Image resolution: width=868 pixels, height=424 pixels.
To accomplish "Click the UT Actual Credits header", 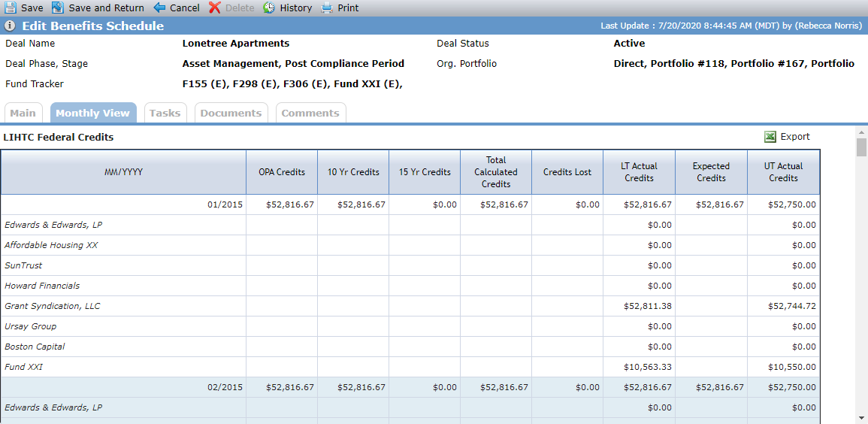I will [x=784, y=172].
